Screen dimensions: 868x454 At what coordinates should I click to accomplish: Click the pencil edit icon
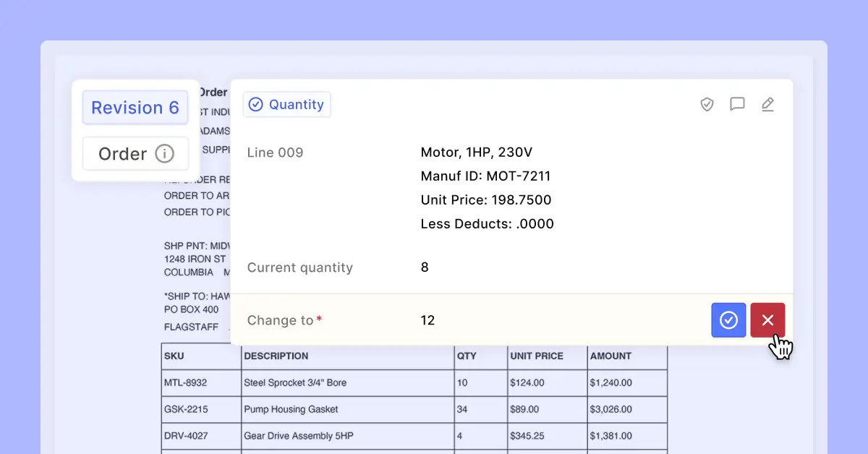[x=767, y=104]
